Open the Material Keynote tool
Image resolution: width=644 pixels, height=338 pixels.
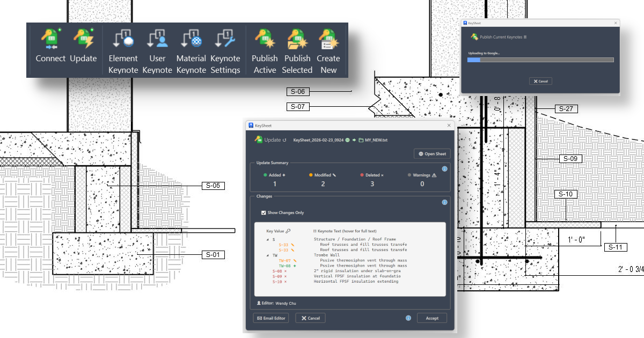(x=191, y=39)
